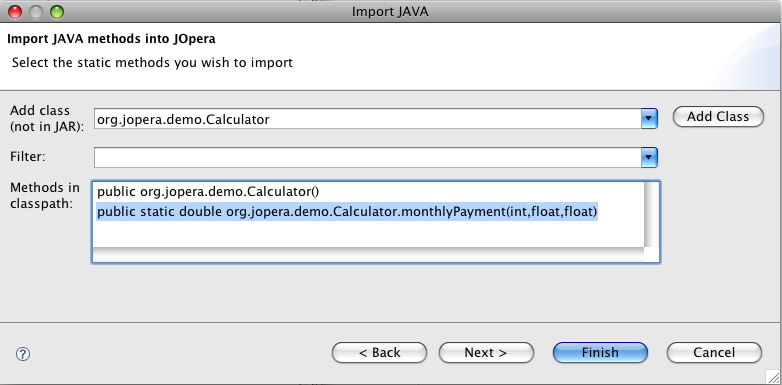Select the monthlyPayment static method entry

coord(347,212)
